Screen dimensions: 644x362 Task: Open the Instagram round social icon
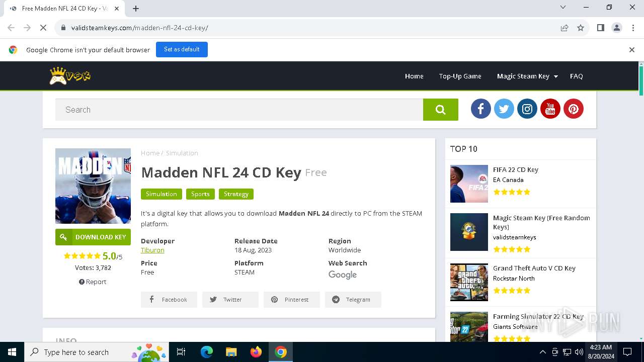pyautogui.click(x=527, y=109)
